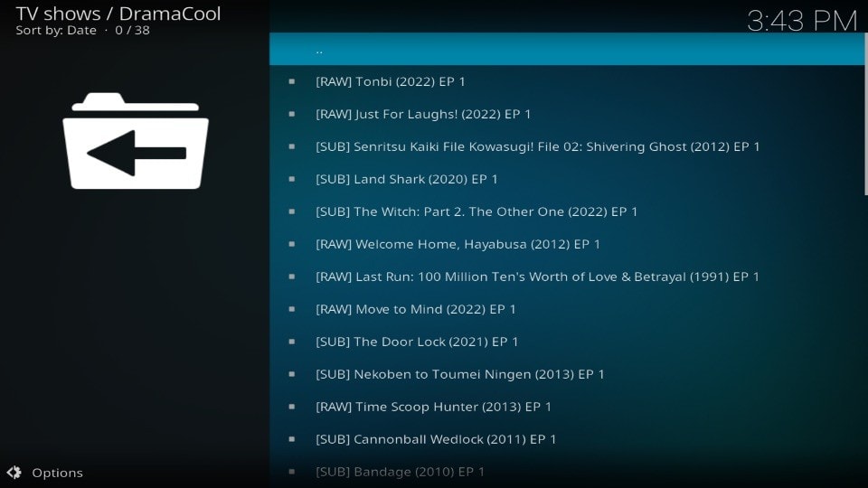Viewport: 868px width, 488px height.
Task: Click the Sort by: Date label
Action: click(56, 31)
